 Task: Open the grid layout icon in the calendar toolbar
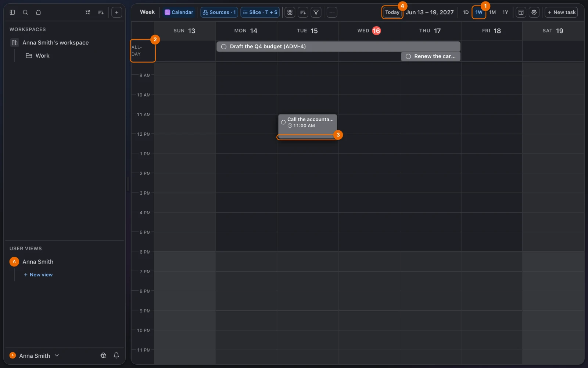pos(290,12)
